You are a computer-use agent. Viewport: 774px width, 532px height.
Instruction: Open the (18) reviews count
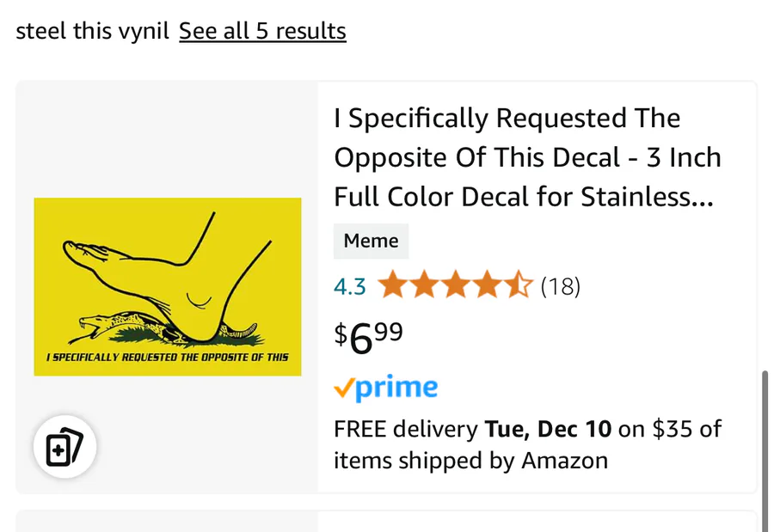coord(561,286)
